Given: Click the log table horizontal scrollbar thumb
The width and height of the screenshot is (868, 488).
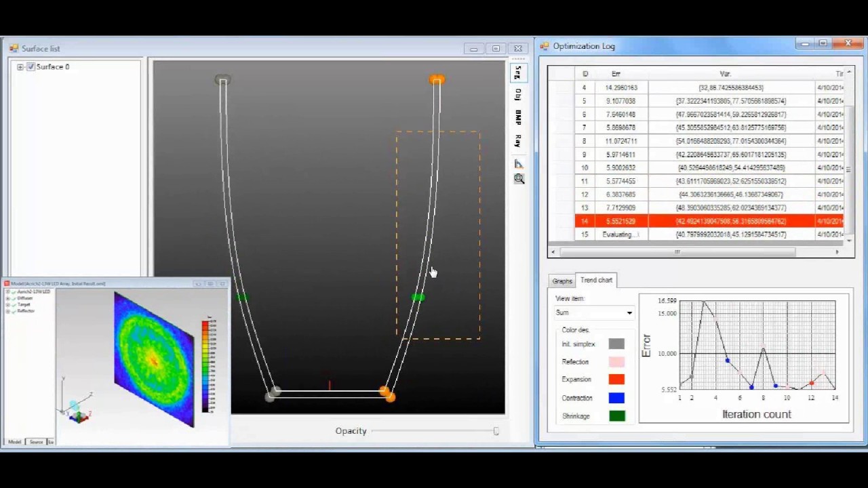Looking at the screenshot, I should [676, 252].
